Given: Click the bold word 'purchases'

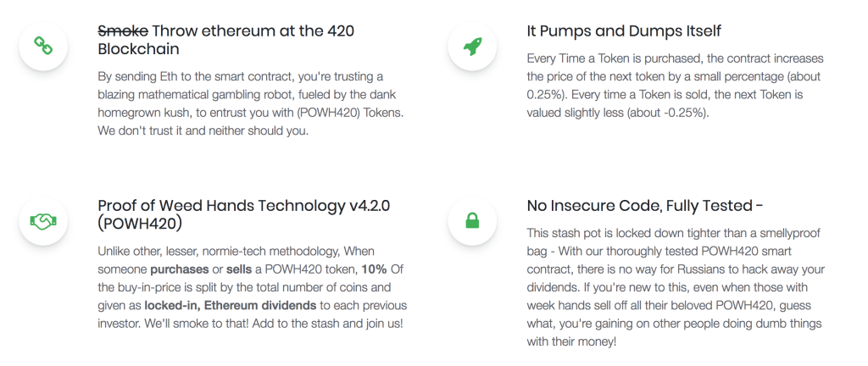Looking at the screenshot, I should coord(180,269).
